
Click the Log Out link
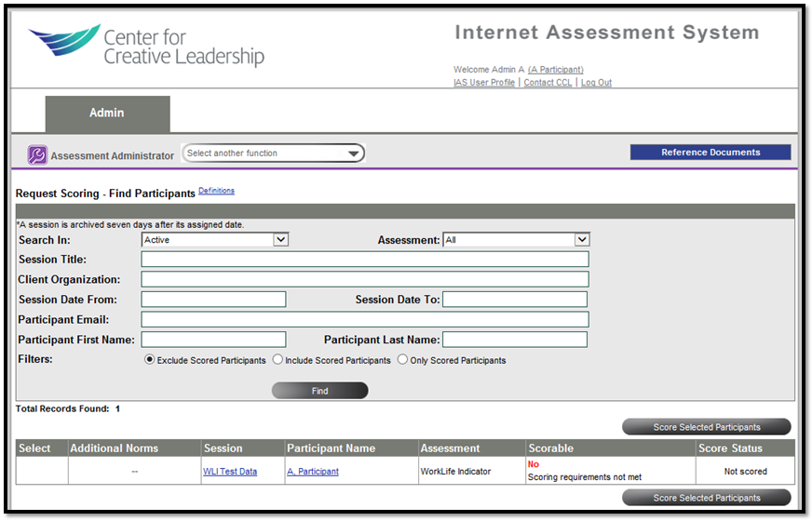click(x=596, y=83)
